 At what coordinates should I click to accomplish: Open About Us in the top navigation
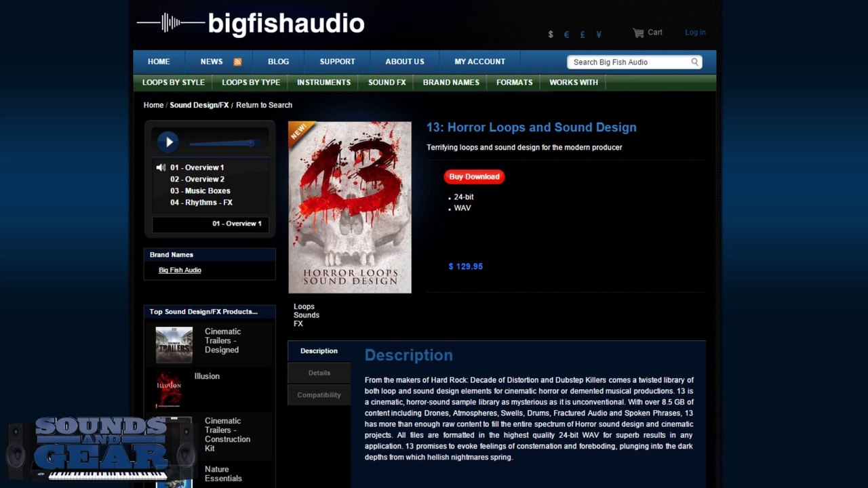[405, 62]
